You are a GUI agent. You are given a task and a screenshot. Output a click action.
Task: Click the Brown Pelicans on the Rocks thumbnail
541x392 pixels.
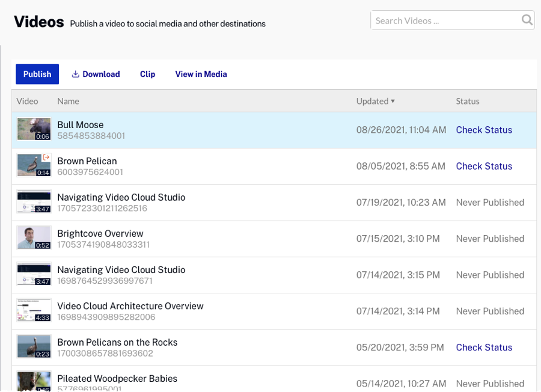coord(34,347)
